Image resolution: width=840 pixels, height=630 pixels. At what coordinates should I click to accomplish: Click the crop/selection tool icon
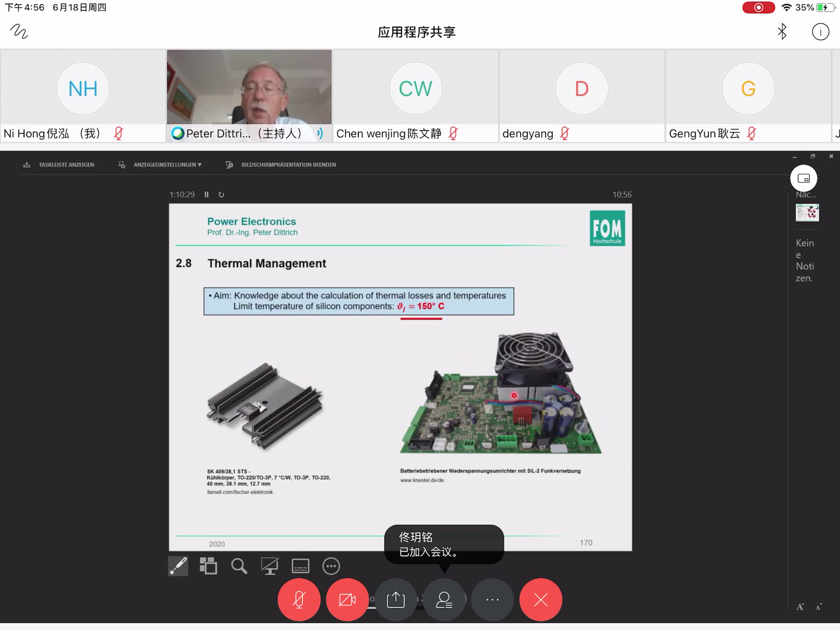click(x=269, y=567)
